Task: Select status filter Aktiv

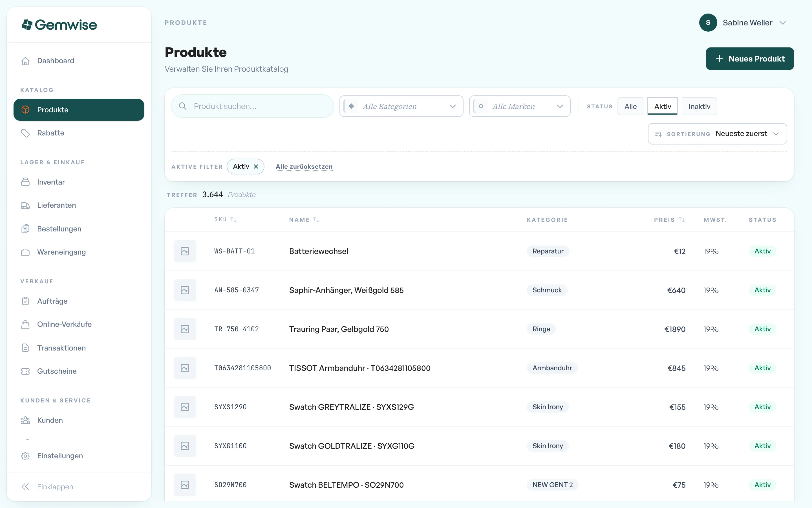Action: [662, 106]
